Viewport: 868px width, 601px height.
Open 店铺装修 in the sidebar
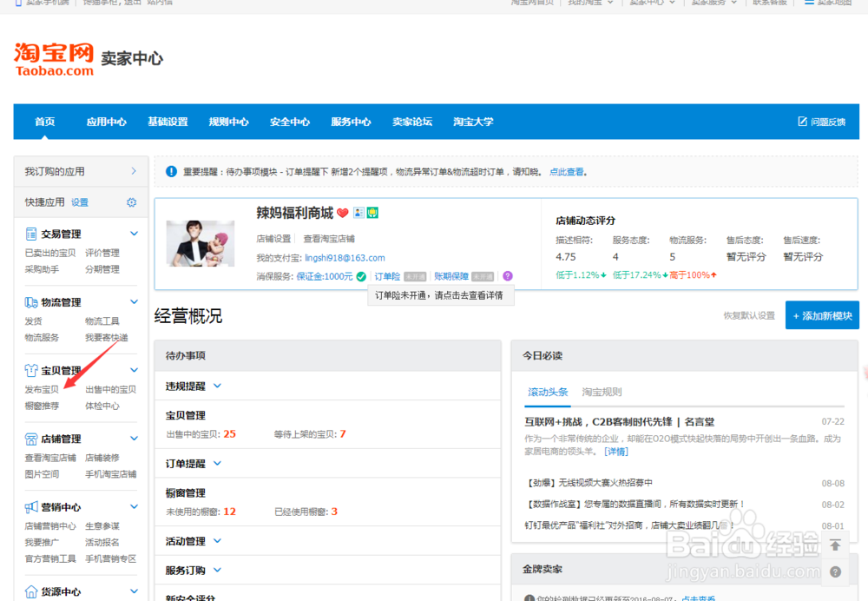(102, 458)
